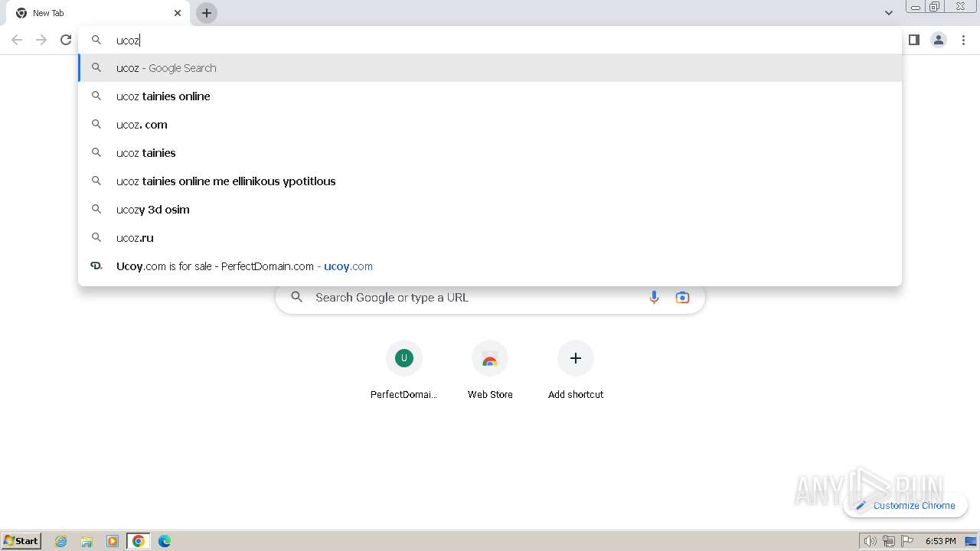
Task: Open the Web Store shortcut
Action: (490, 371)
